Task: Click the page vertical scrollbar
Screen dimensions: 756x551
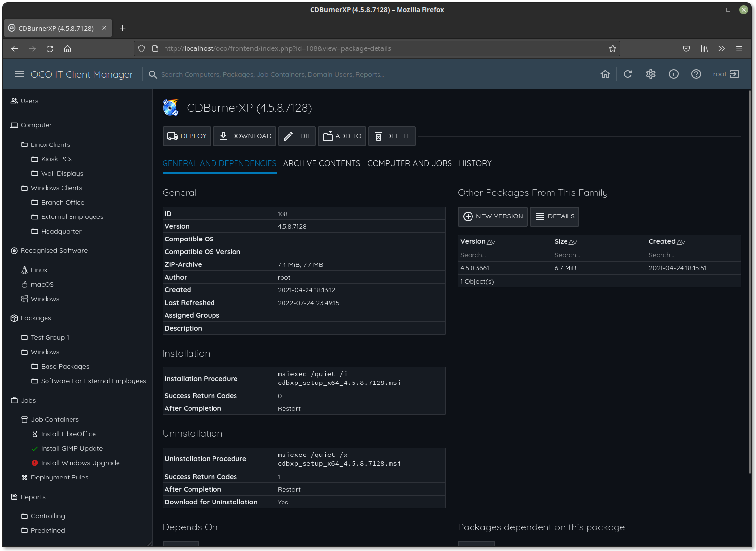Action: 749,282
